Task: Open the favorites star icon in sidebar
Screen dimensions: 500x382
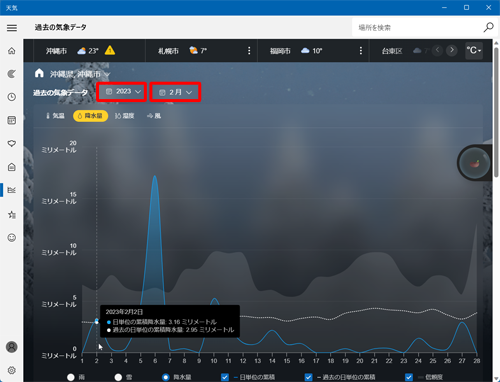Action: click(12, 215)
